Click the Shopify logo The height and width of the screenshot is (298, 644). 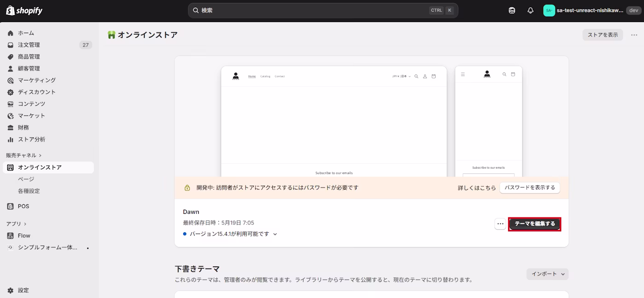(24, 11)
